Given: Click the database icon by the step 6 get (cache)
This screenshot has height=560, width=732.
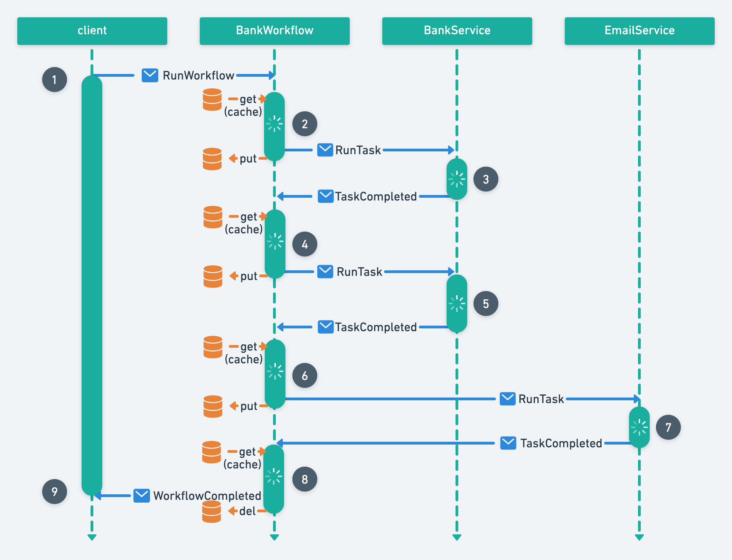Looking at the screenshot, I should pos(213,347).
